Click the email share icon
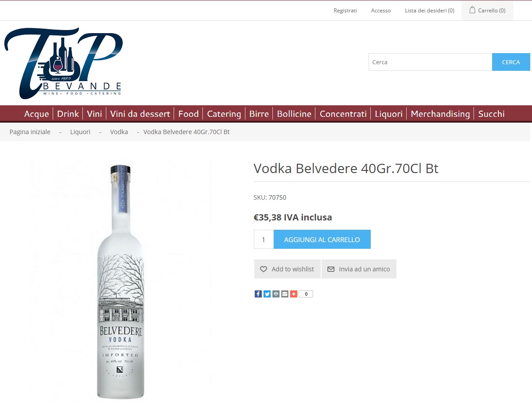 pos(285,294)
